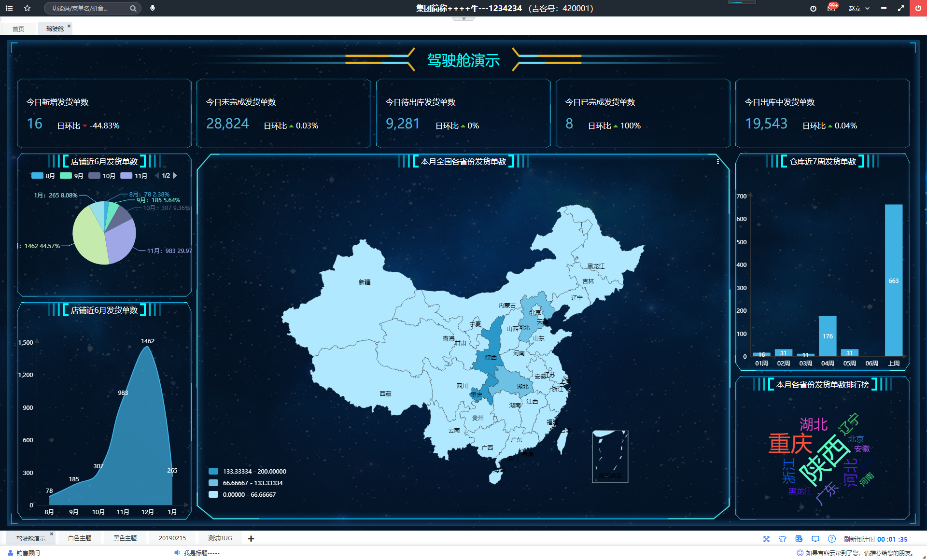927x560 pixels.
Task: Click the 今日未完成发货单数 value 28,824
Action: tap(227, 124)
